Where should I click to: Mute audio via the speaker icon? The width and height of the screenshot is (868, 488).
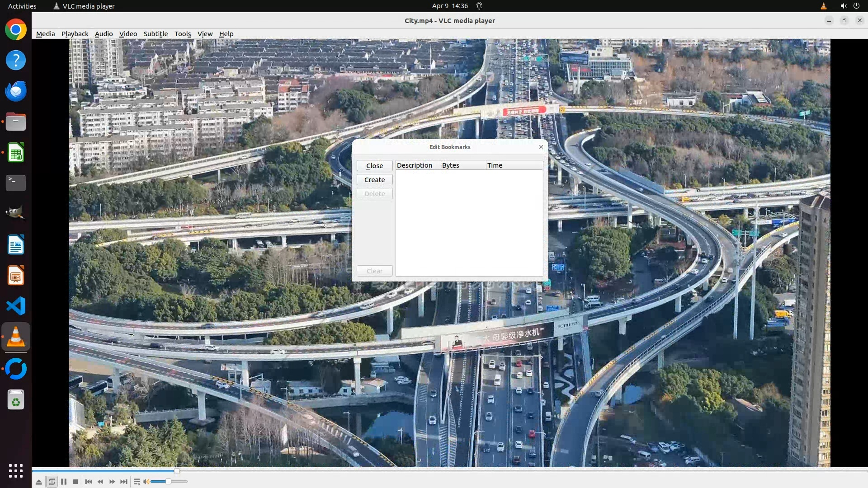coord(146,482)
